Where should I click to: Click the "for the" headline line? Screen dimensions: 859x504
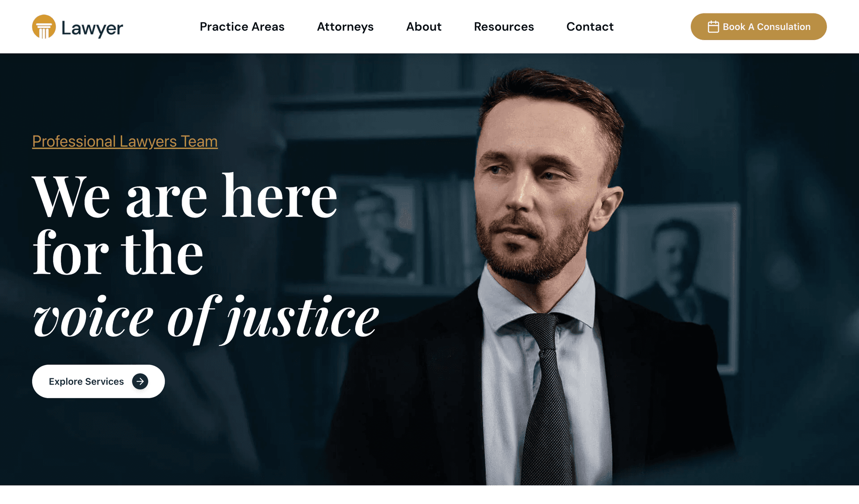pos(118,253)
